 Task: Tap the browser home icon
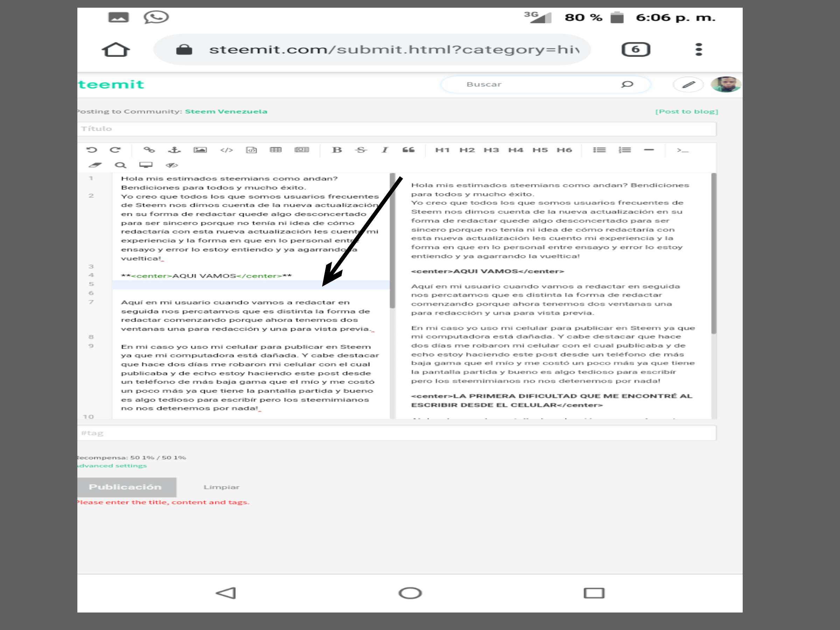pos(116,49)
